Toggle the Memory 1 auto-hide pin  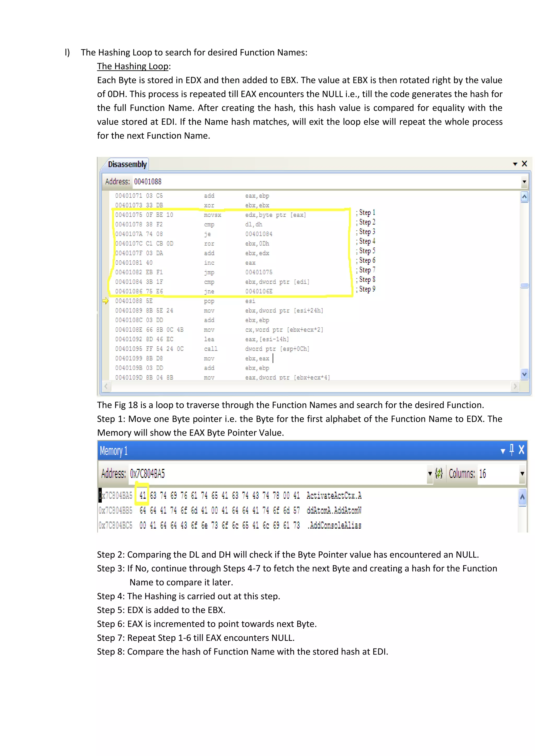511,450
